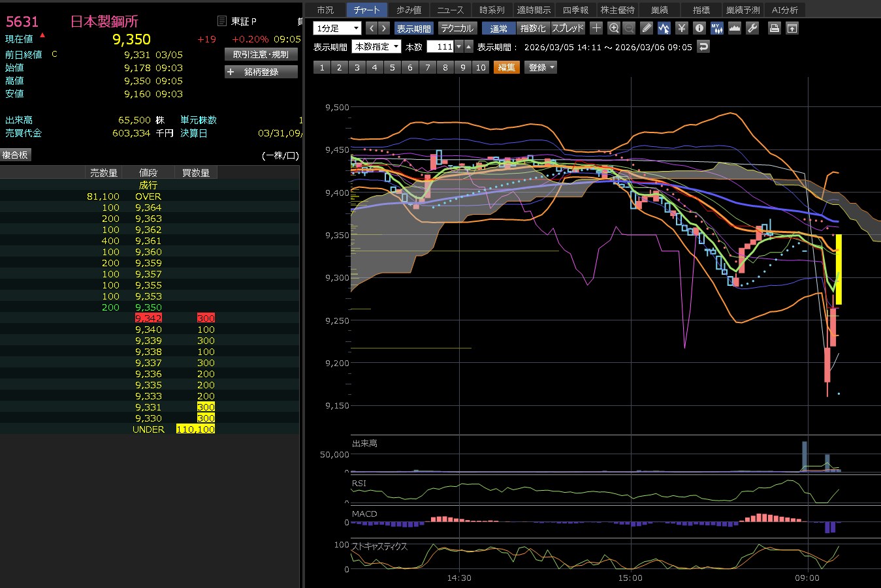Screen dimensions: 881x588
Task: Open the 本数指定 period type dropdown
Action: coord(376,47)
